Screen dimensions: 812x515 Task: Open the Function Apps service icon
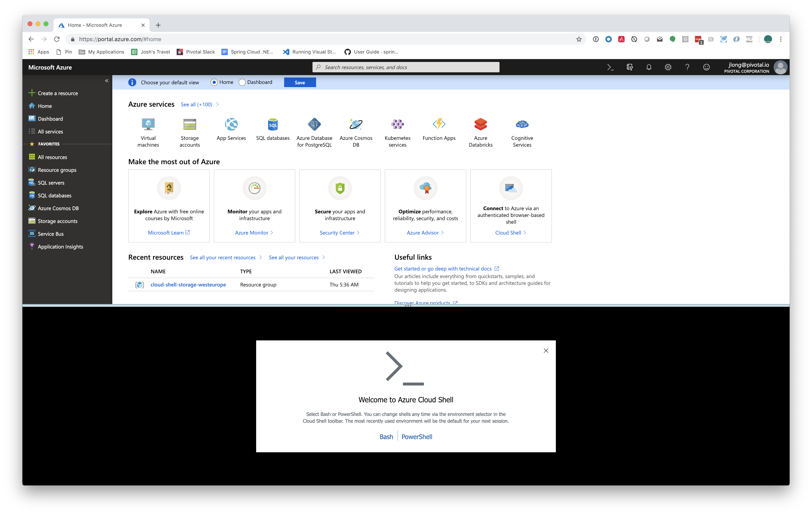[x=439, y=124]
